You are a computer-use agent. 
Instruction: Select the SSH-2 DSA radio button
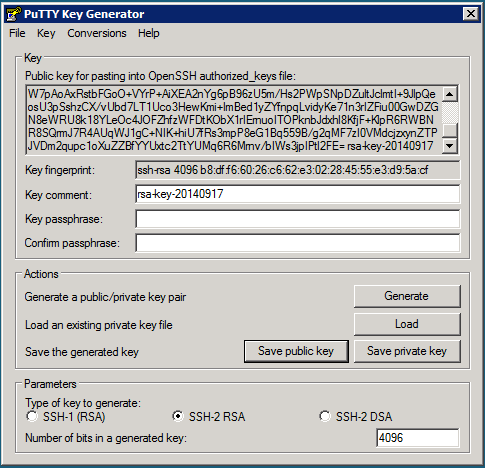pos(325,416)
